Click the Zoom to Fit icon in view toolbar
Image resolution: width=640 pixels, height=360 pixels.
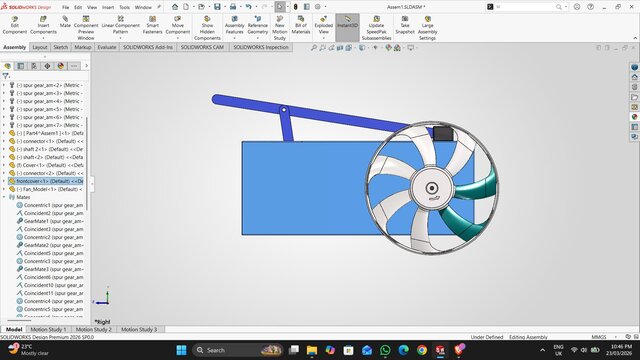(x=313, y=48)
